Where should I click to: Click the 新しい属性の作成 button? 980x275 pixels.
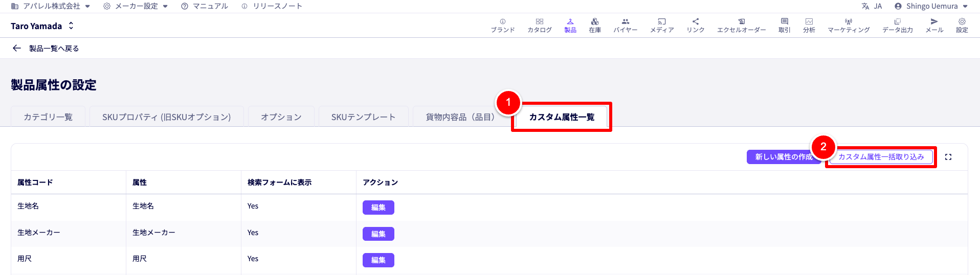tap(783, 157)
